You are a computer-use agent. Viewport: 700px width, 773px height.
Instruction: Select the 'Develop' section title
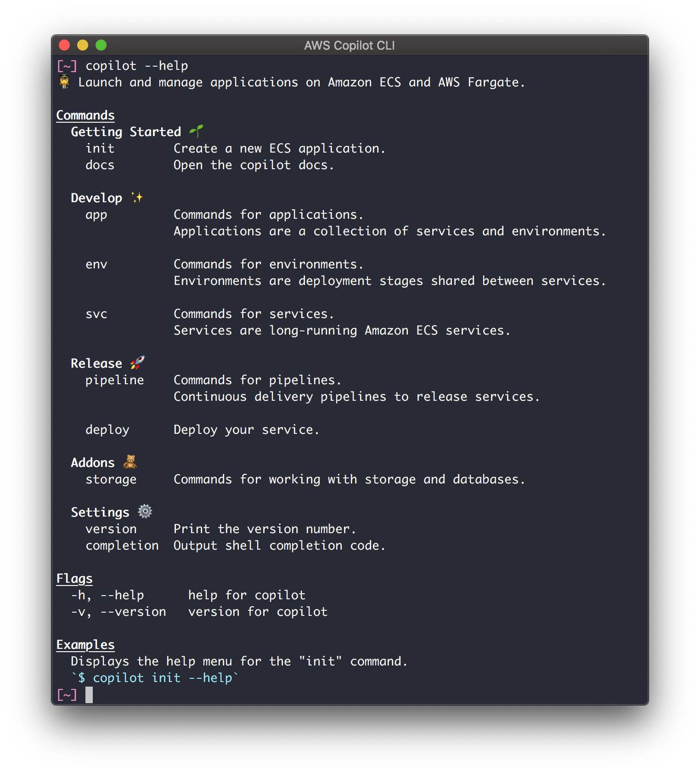coord(96,198)
